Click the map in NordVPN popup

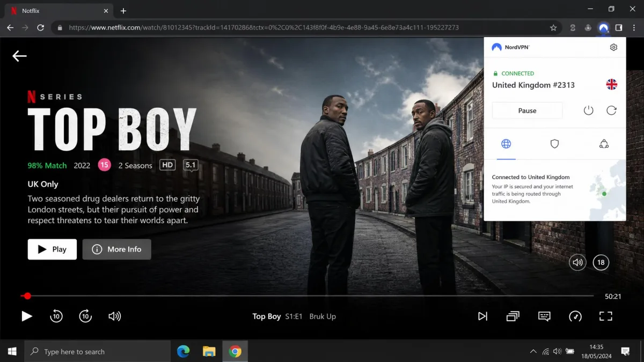(x=607, y=190)
